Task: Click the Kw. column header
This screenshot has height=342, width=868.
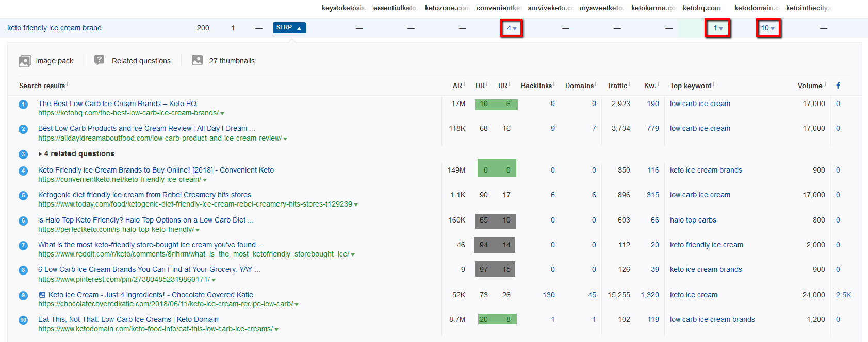Action: (650, 85)
